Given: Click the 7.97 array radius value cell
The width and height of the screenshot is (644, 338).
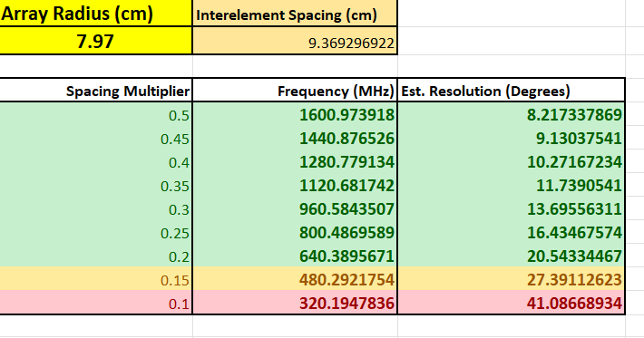Looking at the screenshot, I should click(x=96, y=41).
